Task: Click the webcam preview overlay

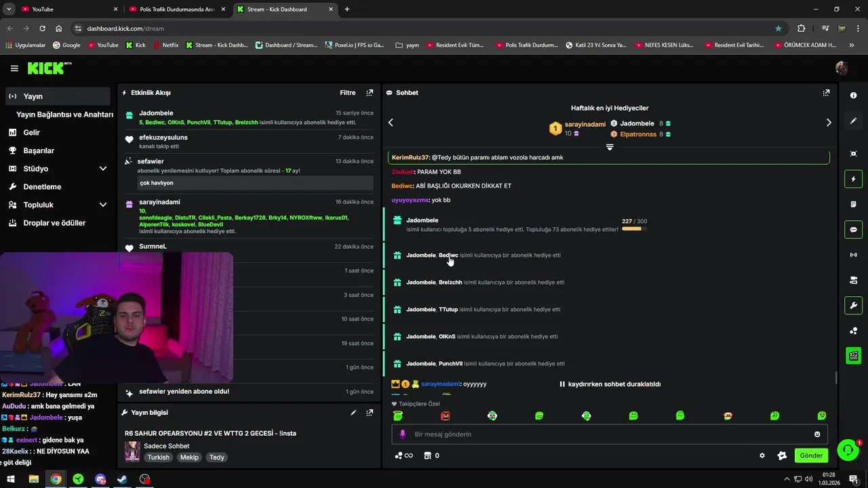Action: coord(117,319)
